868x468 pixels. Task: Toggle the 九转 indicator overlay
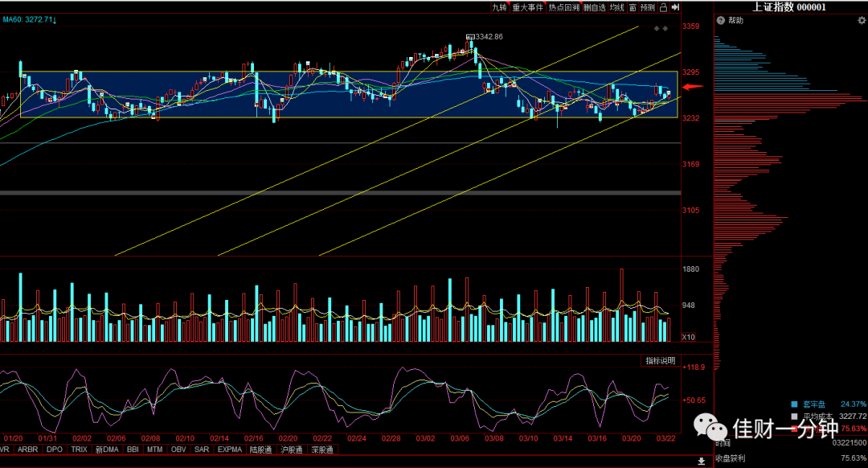pos(499,7)
